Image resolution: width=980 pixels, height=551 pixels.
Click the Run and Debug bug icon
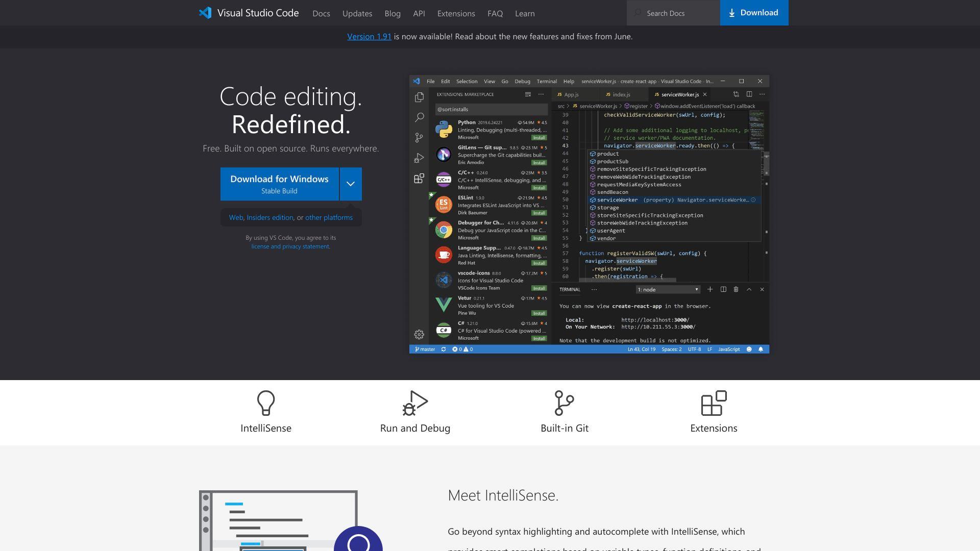tap(415, 403)
